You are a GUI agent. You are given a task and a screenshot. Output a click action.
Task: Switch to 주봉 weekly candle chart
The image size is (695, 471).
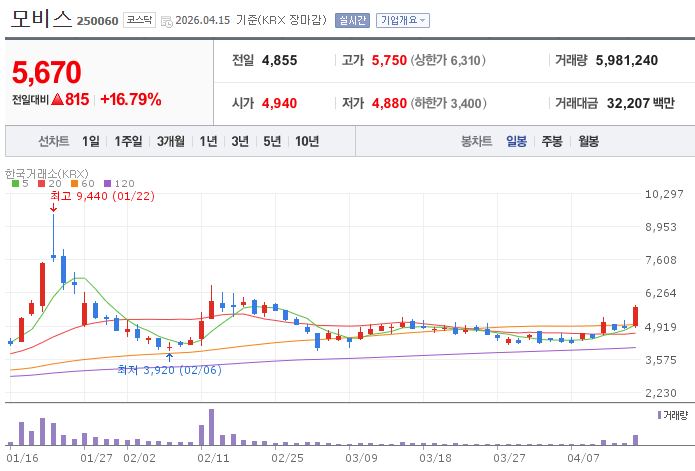(x=552, y=141)
